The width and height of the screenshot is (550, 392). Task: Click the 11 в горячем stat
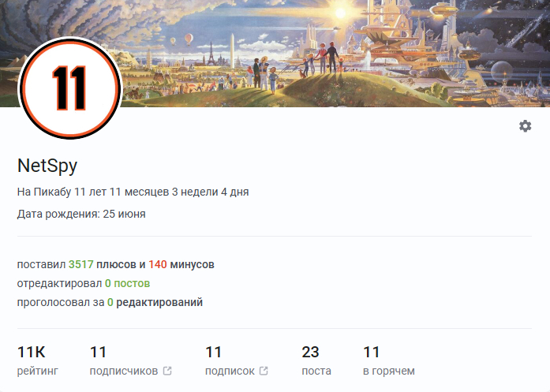coord(389,360)
